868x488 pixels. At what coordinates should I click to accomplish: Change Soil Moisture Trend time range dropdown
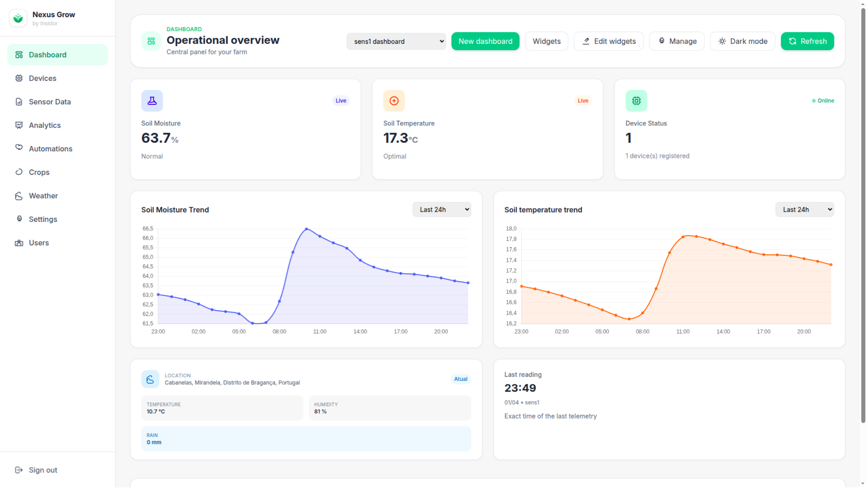pos(441,209)
